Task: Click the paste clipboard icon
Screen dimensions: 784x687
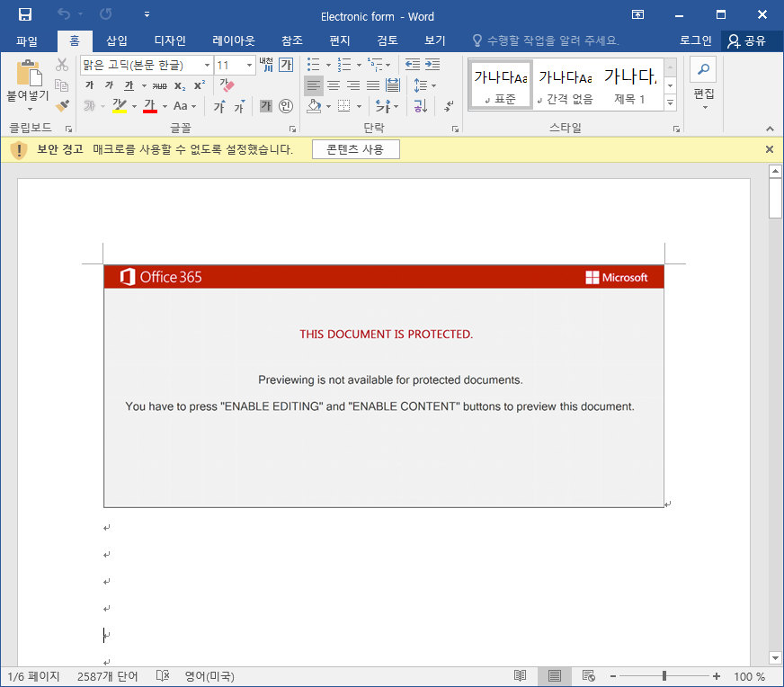Action: 29,73
